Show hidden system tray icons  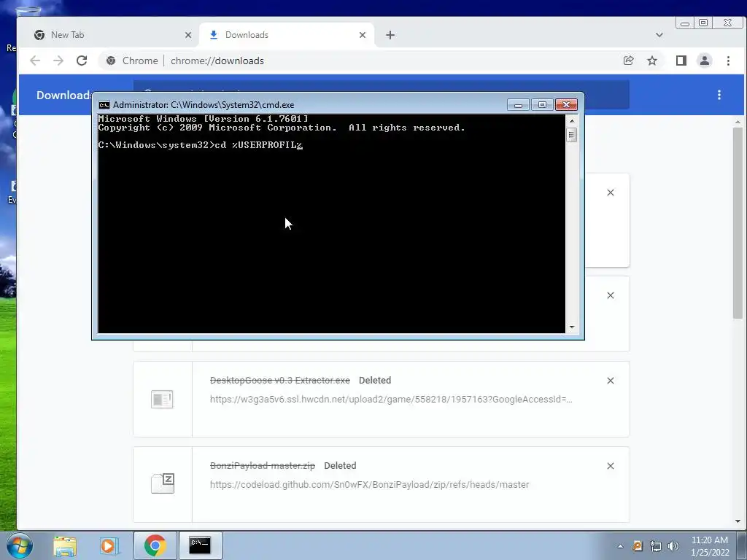pyautogui.click(x=620, y=546)
